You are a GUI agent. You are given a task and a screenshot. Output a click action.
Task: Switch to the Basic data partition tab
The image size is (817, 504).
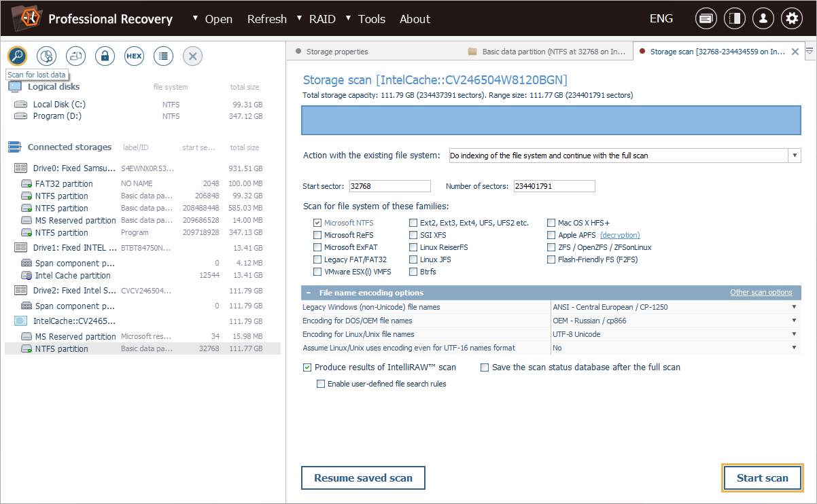click(x=546, y=52)
